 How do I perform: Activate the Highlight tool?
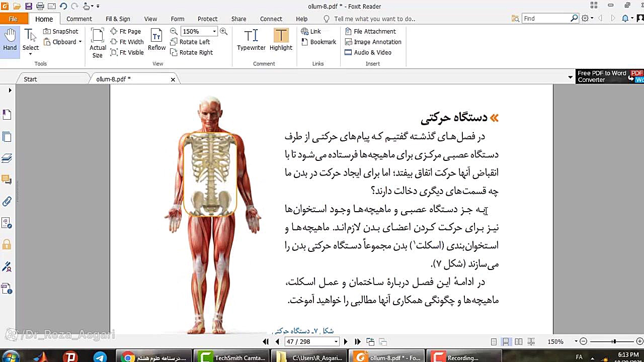point(281,40)
